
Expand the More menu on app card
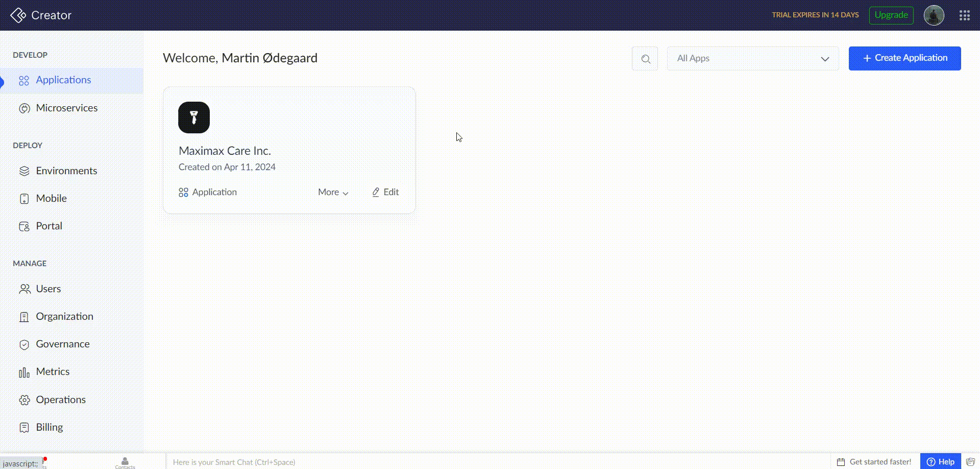coord(333,192)
